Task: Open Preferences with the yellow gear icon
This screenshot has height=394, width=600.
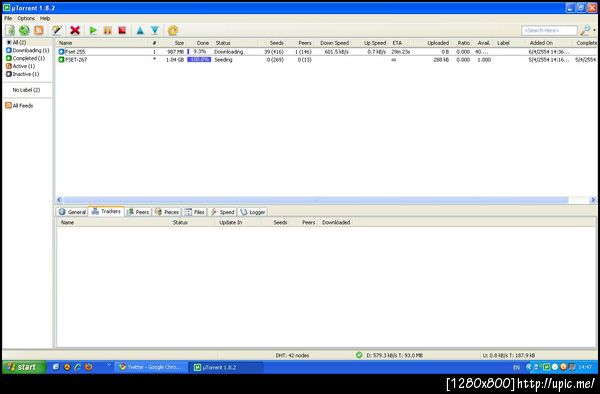Action: click(173, 30)
